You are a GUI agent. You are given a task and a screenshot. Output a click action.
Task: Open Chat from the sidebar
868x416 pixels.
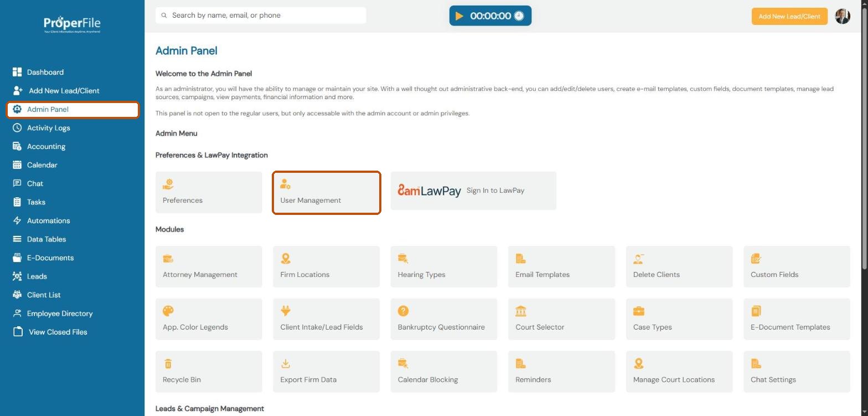click(73, 184)
